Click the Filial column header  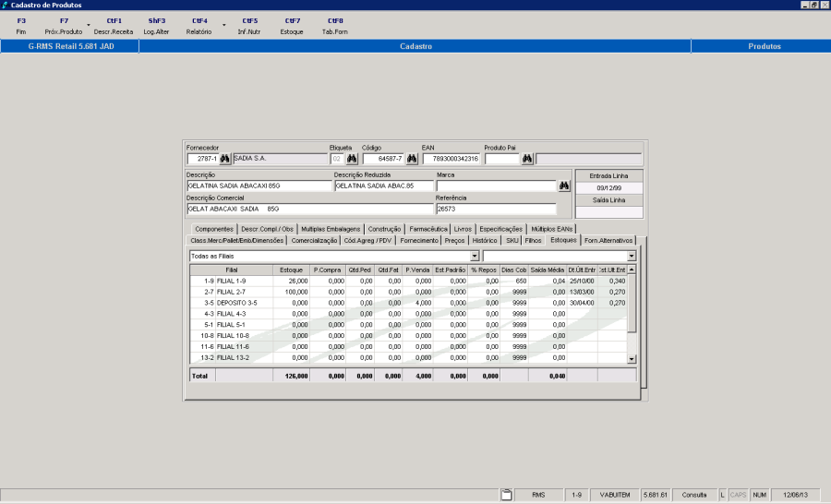pyautogui.click(x=232, y=270)
